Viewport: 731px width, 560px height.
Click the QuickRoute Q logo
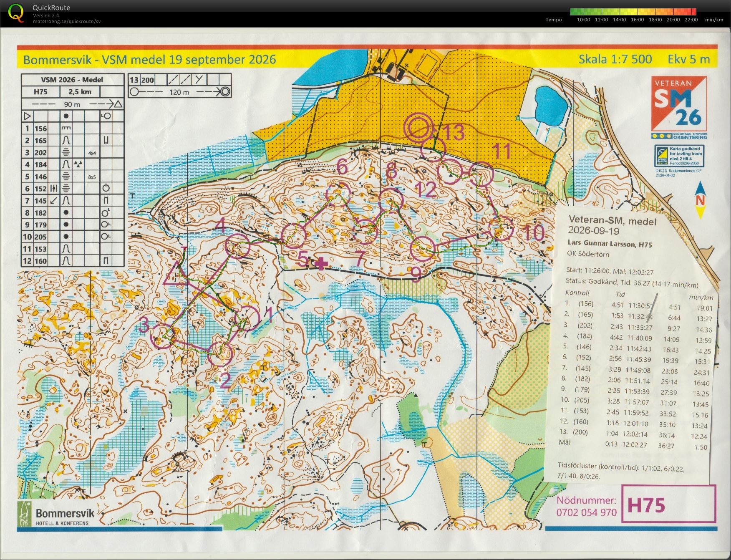click(16, 13)
